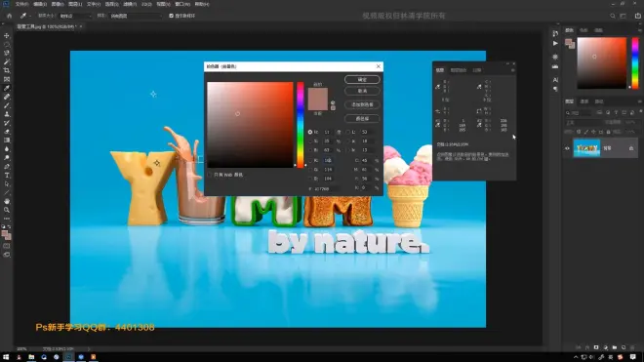This screenshot has height=362, width=644.
Task: Click the Windows Start button
Action: pos(6,357)
